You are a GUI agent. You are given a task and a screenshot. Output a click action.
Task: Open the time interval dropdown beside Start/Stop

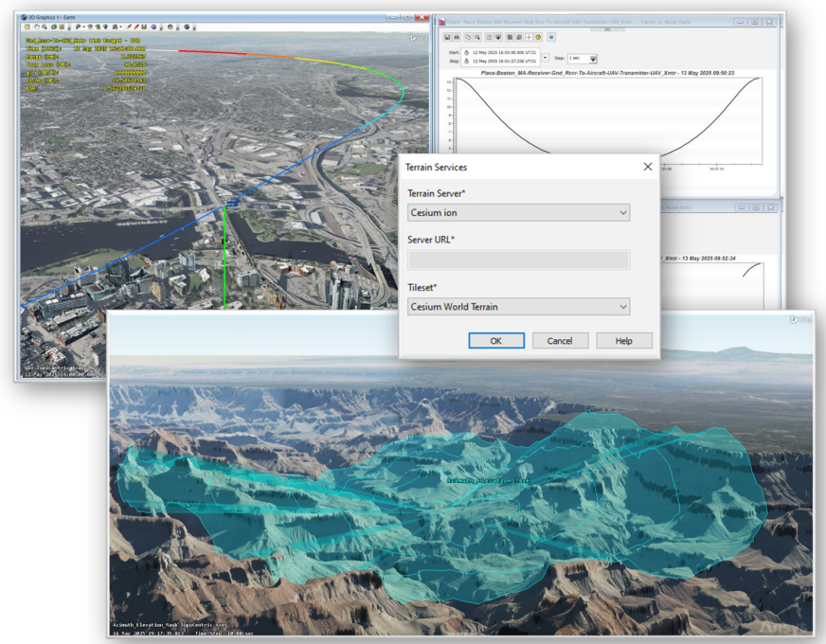click(x=547, y=57)
